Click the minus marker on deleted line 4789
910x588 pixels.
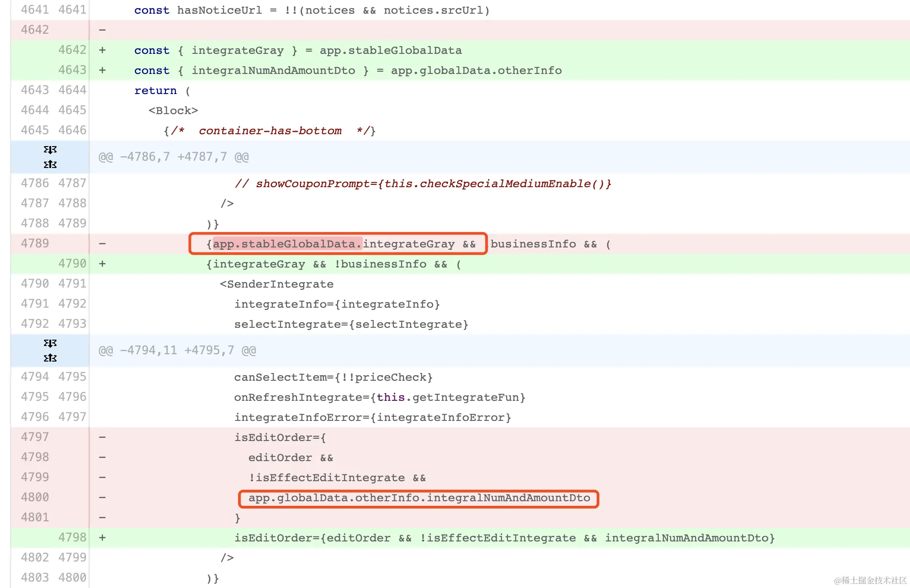(102, 244)
